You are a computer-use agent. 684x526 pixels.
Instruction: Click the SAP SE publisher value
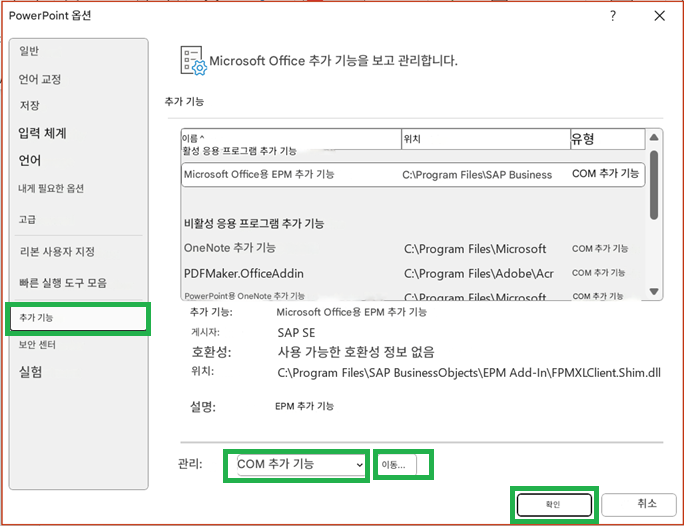[296, 333]
